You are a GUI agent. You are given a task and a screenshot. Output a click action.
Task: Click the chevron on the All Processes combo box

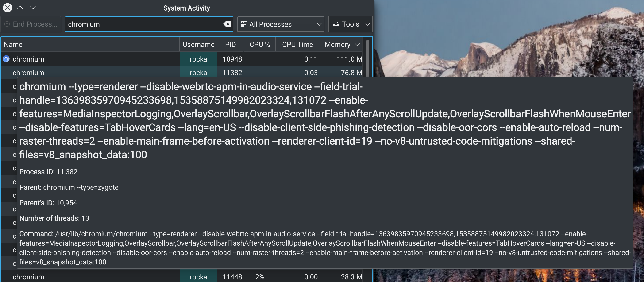pos(319,24)
